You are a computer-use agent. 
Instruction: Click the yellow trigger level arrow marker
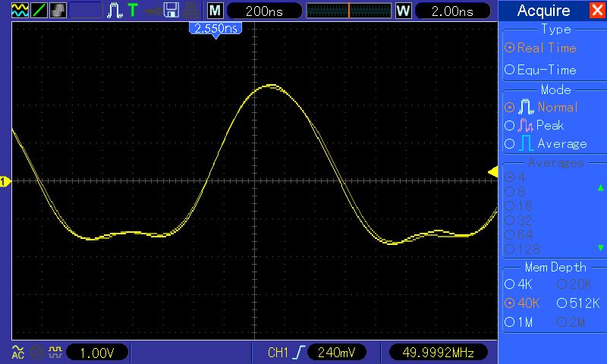tap(492, 171)
